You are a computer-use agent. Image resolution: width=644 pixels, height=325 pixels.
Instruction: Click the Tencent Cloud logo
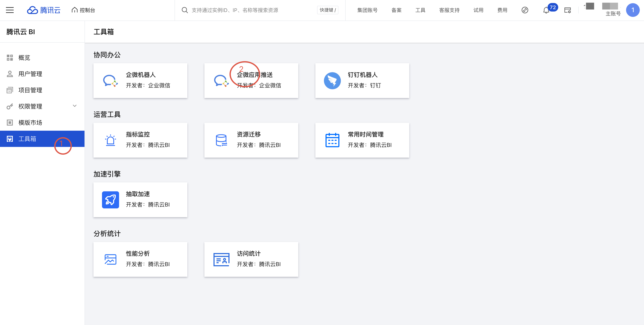[44, 10]
